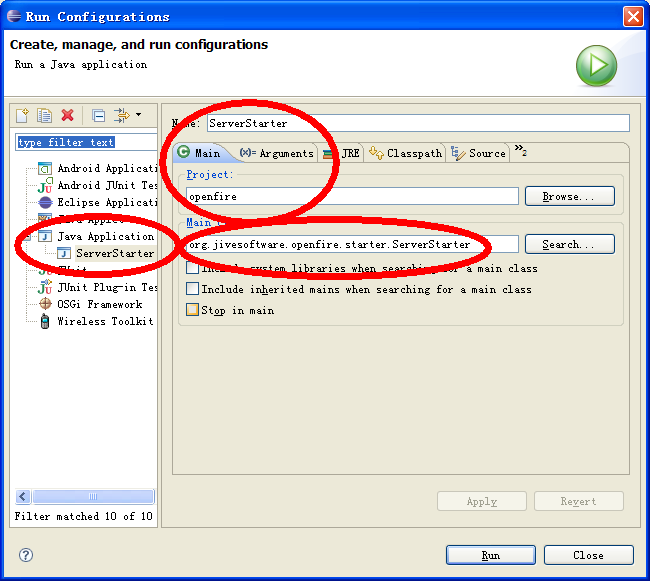
Task: Toggle Include inherited mains checkbox
Action: 192,288
